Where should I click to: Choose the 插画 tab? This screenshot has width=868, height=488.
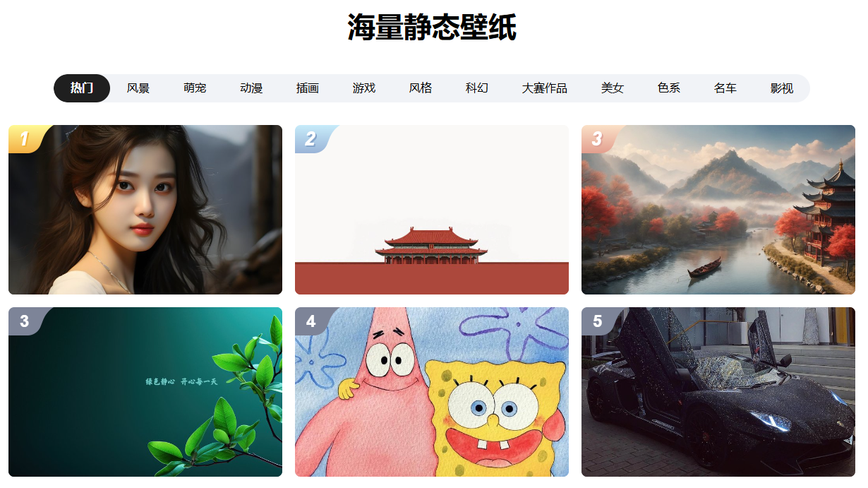tap(308, 88)
